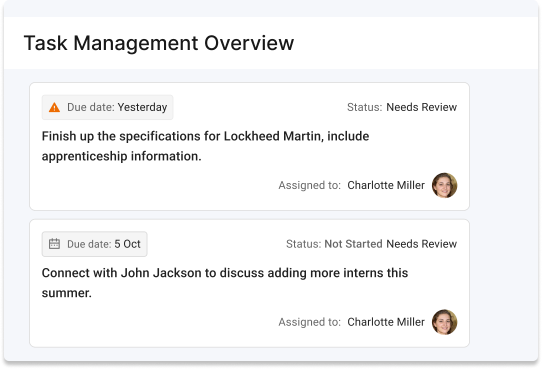Click Charlotte Miller name on first task card

click(x=386, y=185)
